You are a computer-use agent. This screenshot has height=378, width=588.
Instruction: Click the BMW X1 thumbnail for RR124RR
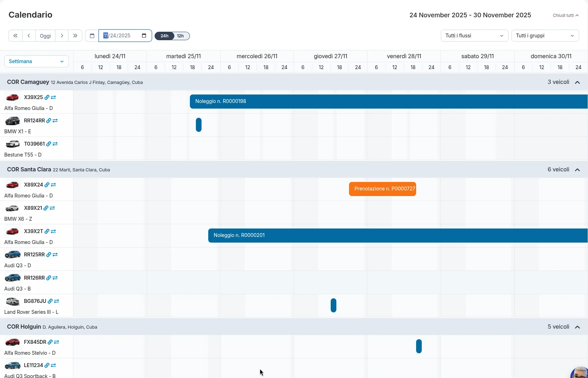coord(12,121)
